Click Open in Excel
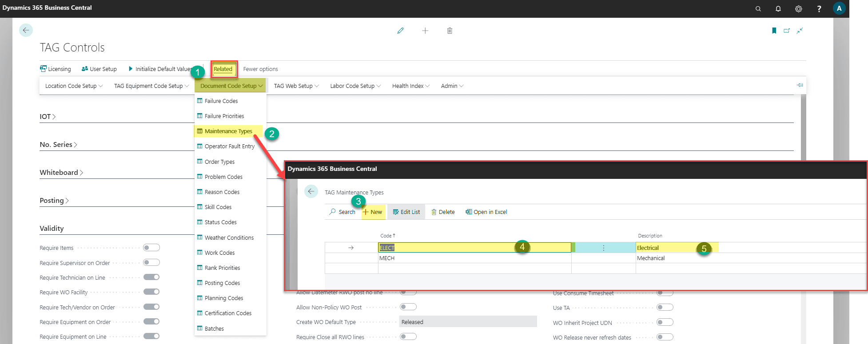This screenshot has height=344, width=868. pyautogui.click(x=486, y=212)
